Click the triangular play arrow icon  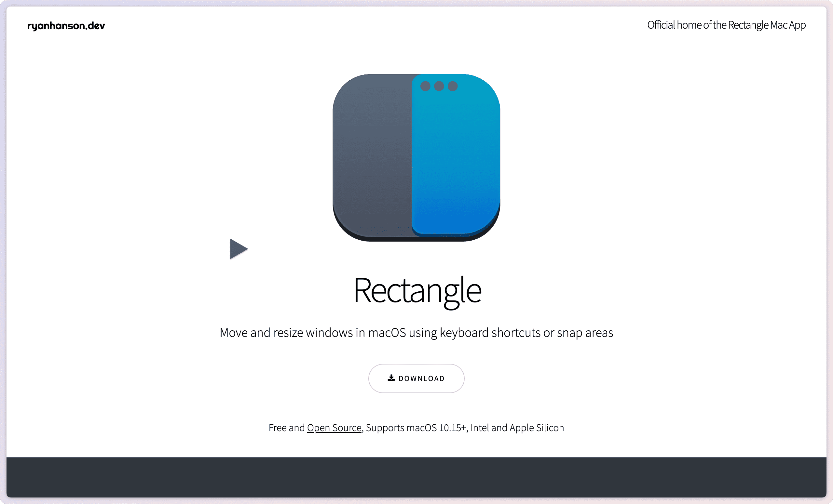[x=238, y=249]
